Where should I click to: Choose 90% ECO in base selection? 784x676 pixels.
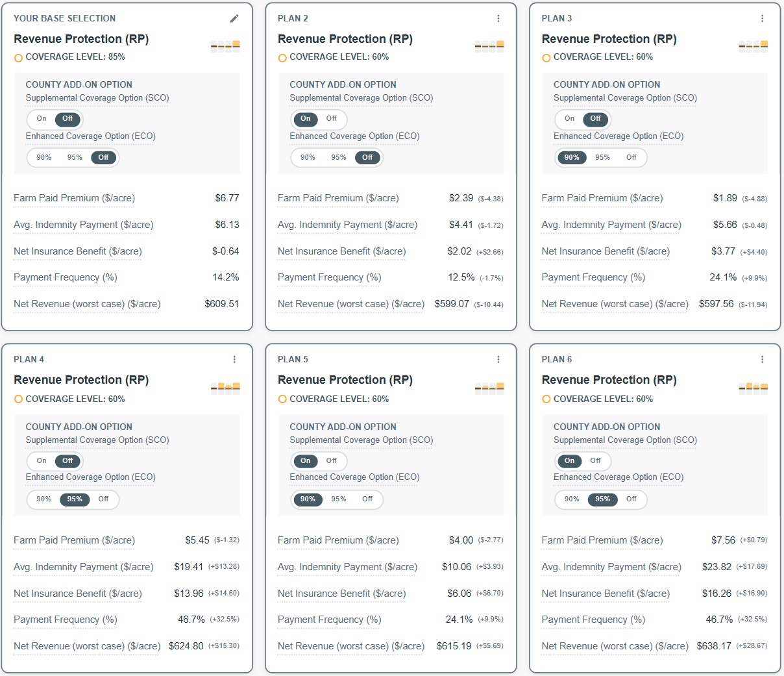click(x=44, y=158)
